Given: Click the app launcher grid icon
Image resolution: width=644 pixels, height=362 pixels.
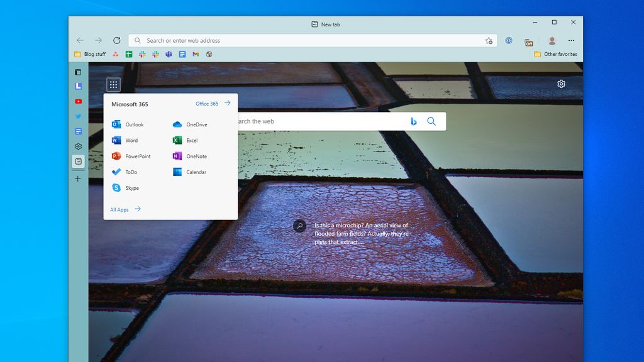Looking at the screenshot, I should click(113, 84).
